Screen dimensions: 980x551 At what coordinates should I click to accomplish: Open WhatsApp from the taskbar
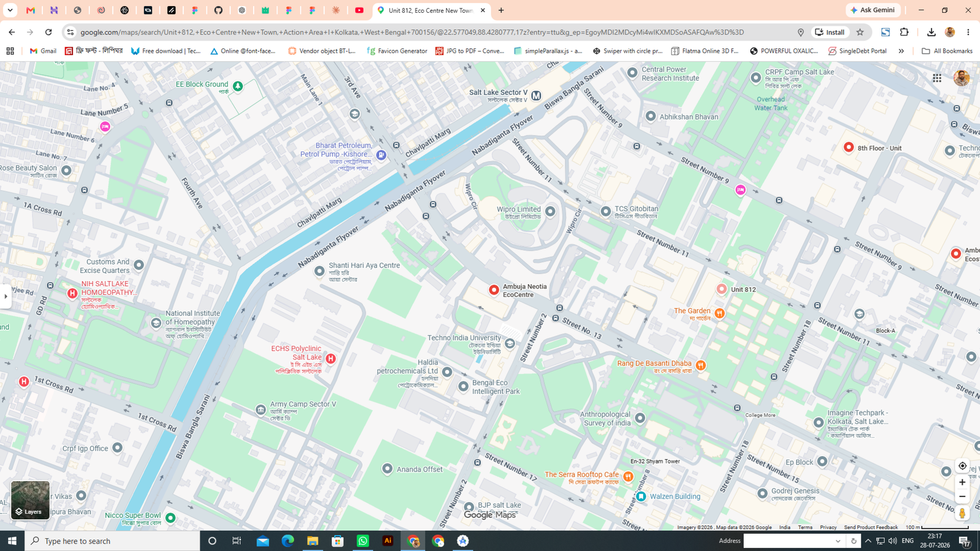[x=363, y=541]
